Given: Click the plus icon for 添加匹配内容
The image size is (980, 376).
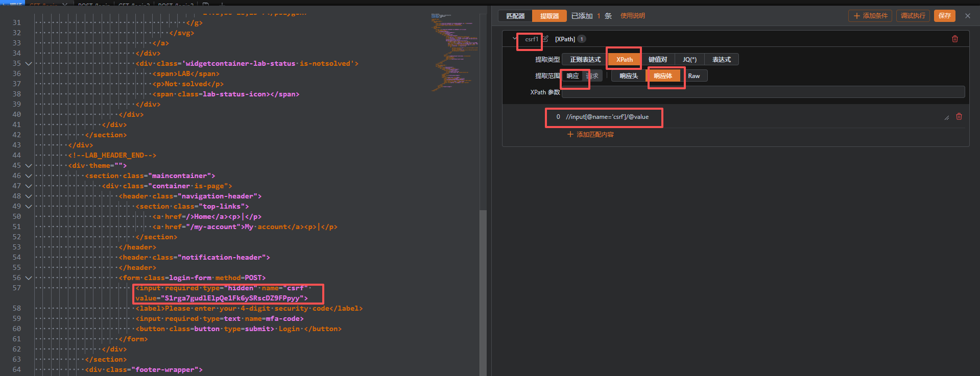Looking at the screenshot, I should coord(570,135).
